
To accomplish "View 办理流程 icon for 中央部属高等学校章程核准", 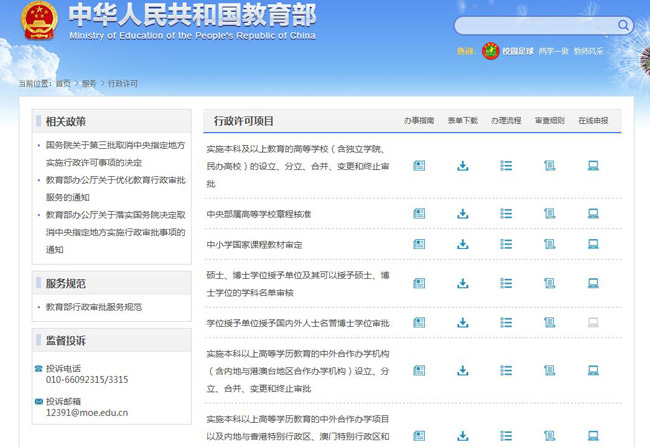I will [506, 213].
